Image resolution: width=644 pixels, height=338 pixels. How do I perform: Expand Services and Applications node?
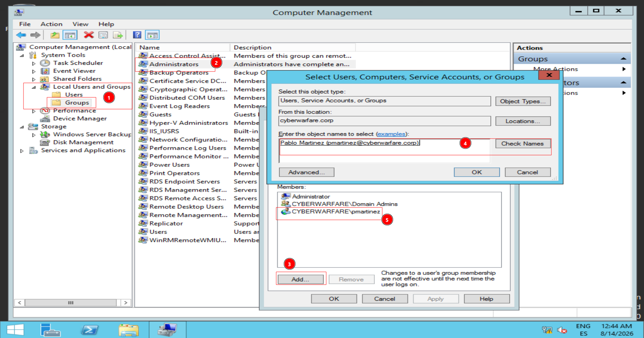22,151
